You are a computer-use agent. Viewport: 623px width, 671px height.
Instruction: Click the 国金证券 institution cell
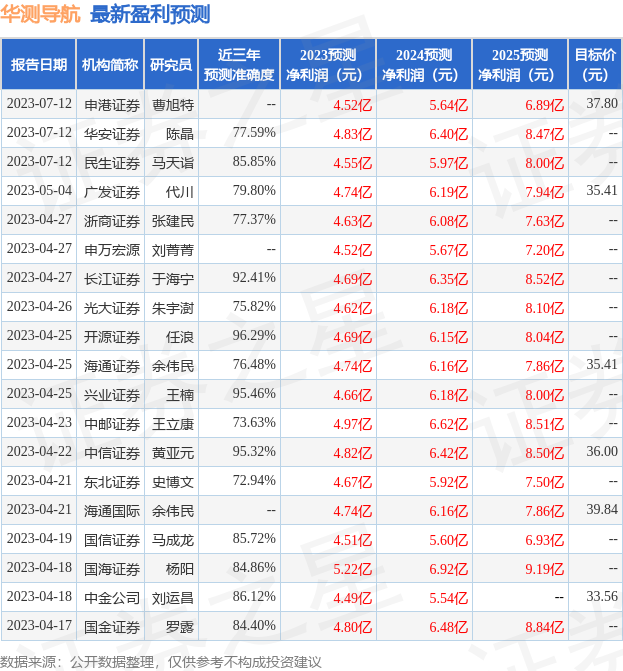coord(112,627)
